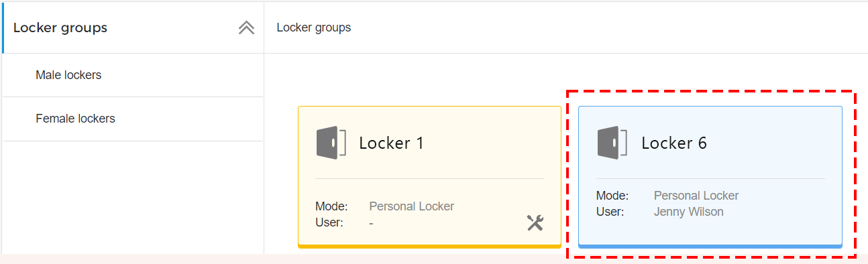This screenshot has height=264, width=868.
Task: Click Personal Locker mode value on Locker 1
Action: coord(412,206)
